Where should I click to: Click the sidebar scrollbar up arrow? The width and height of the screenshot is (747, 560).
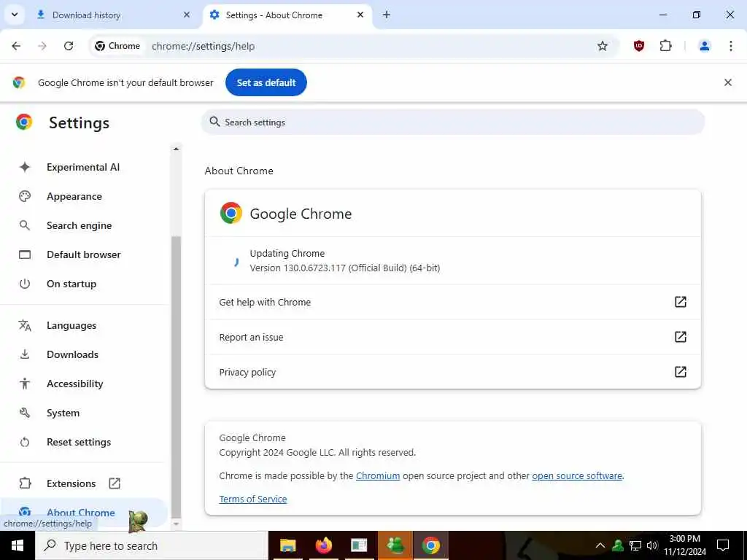coord(176,149)
